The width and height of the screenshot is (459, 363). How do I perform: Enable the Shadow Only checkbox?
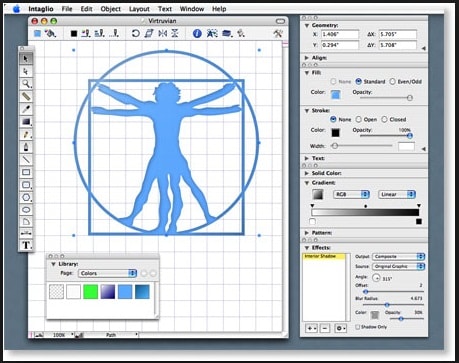357,327
